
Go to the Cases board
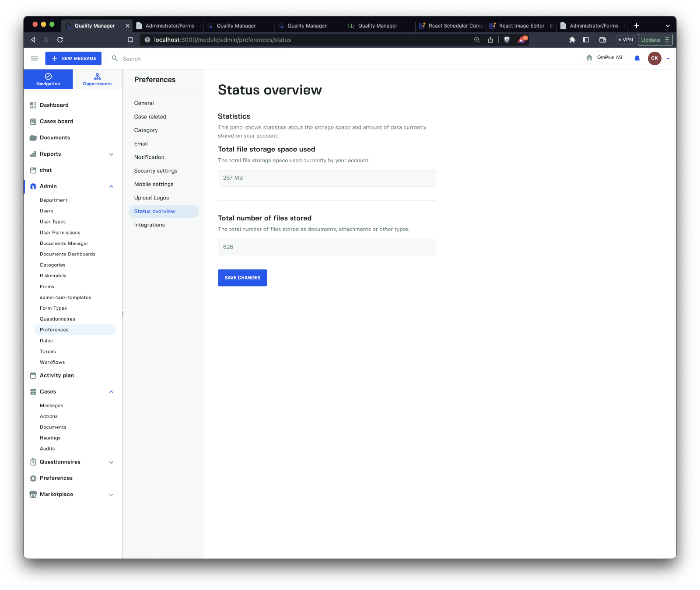(56, 122)
